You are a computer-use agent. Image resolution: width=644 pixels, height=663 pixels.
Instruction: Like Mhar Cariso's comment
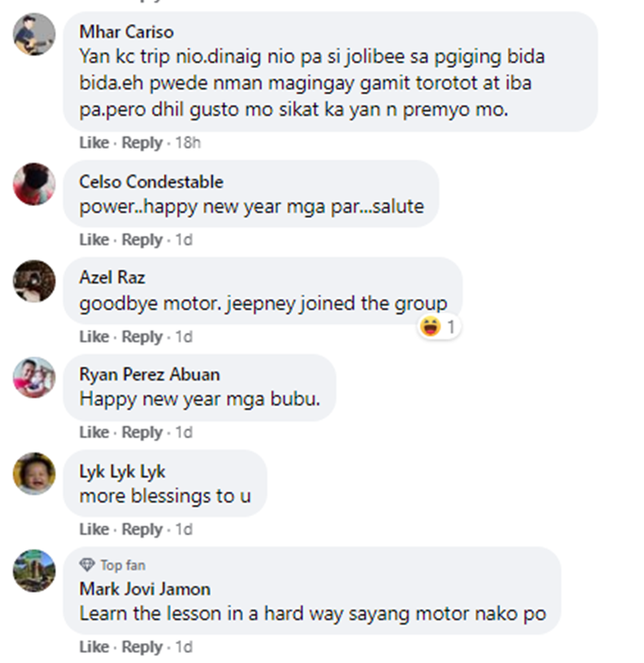coord(94,143)
